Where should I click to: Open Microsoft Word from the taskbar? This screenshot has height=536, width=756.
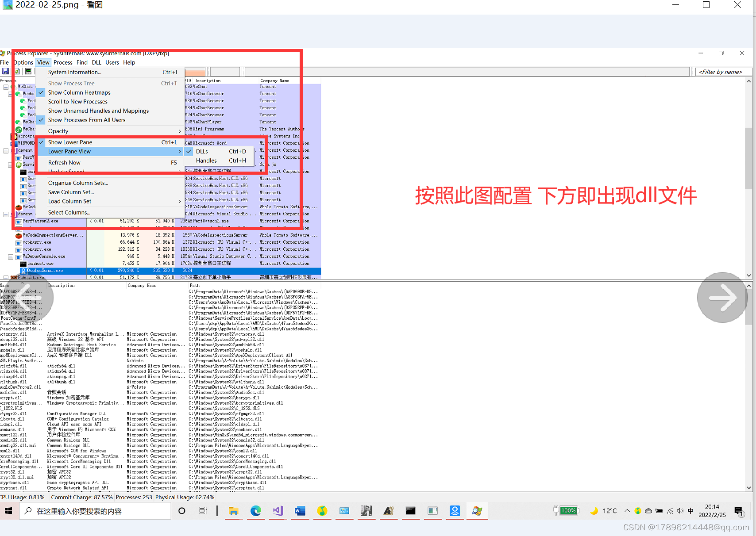point(300,511)
